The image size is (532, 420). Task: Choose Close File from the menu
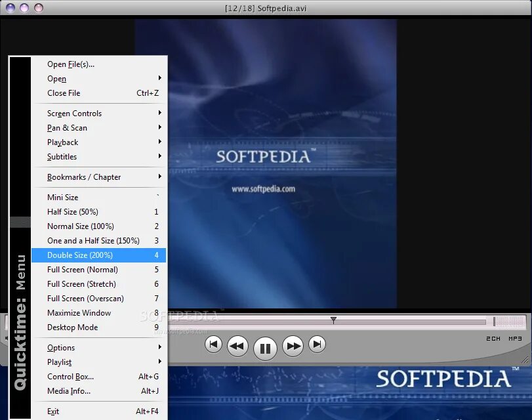click(99, 93)
